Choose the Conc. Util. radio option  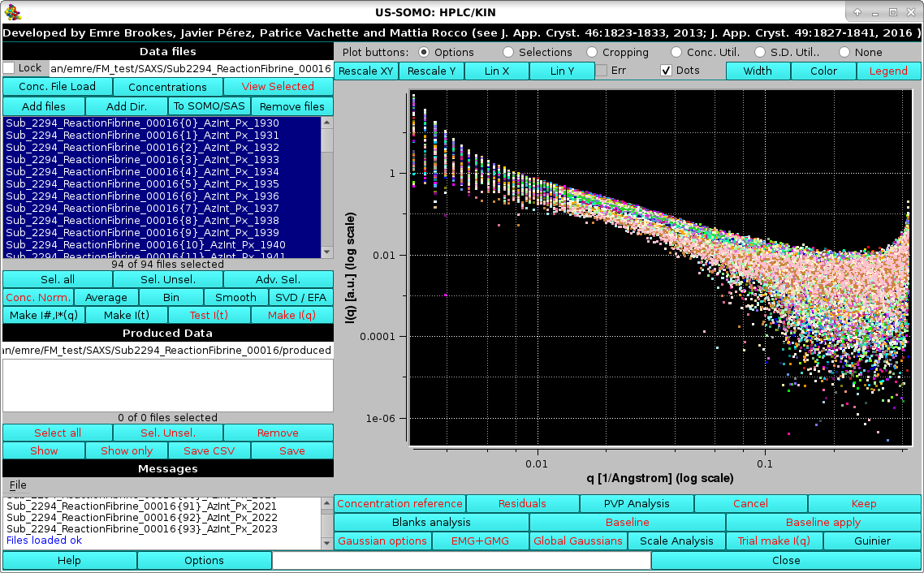pos(676,51)
